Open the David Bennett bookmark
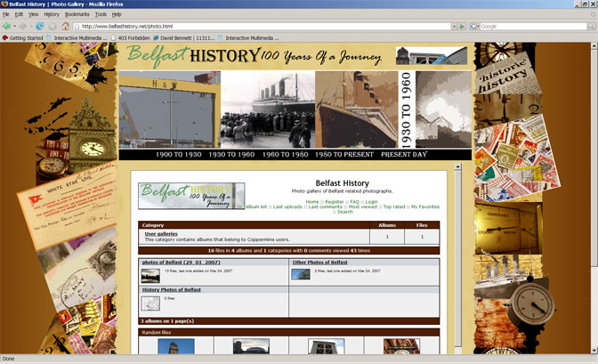Image resolution: width=598 pixels, height=364 pixels. pyautogui.click(x=184, y=37)
